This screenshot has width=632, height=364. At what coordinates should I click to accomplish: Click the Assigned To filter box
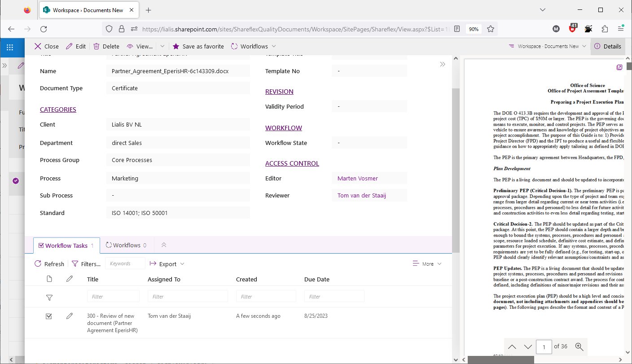(x=188, y=296)
